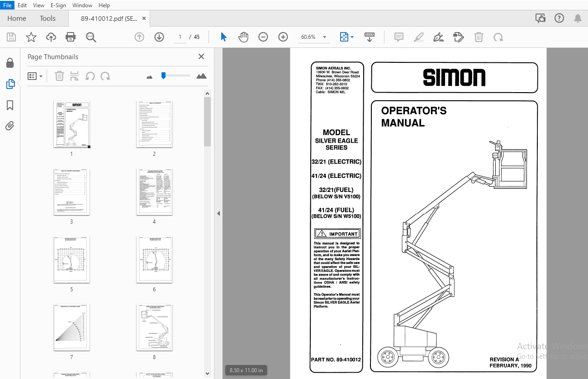Reduce thumbnail size small mountains icon

pos(150,77)
